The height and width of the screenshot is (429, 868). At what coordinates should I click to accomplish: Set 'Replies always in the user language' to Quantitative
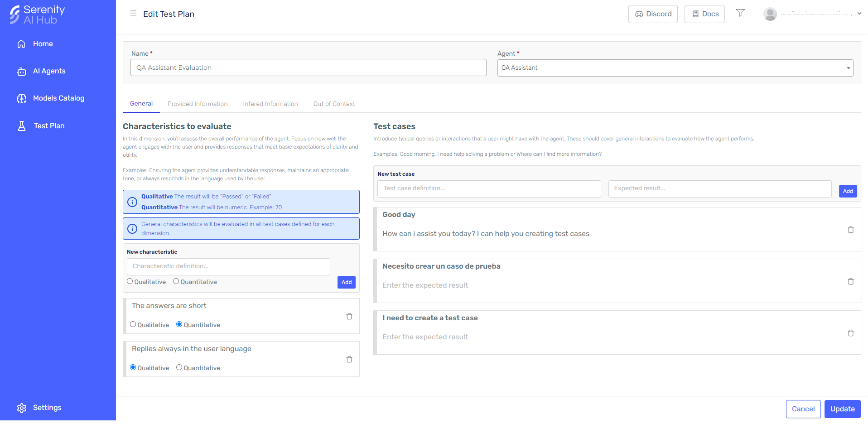click(179, 367)
